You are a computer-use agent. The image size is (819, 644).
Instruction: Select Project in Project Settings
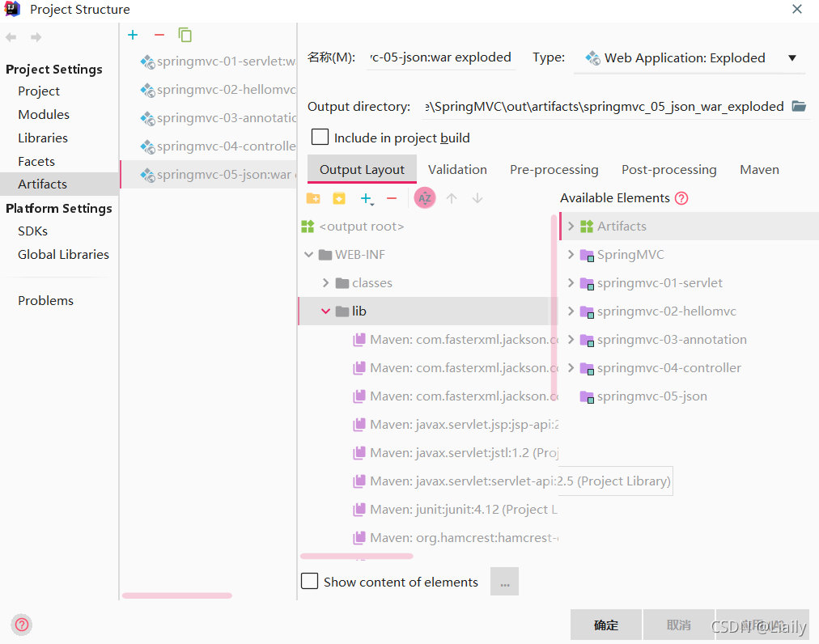tap(39, 91)
